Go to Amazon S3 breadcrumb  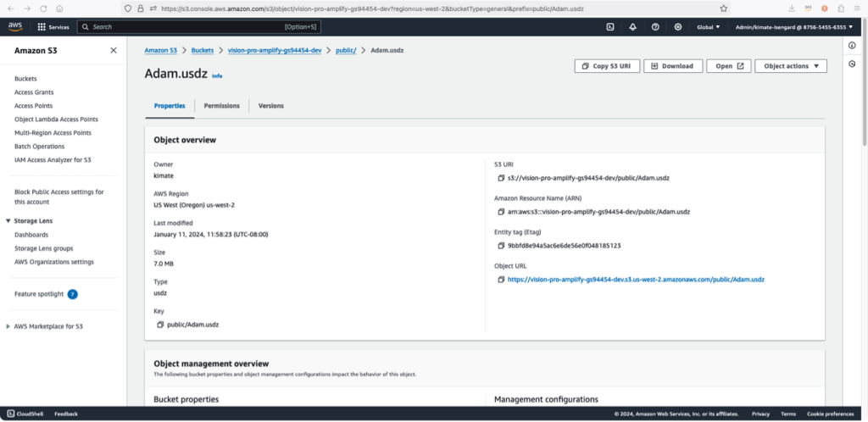point(160,50)
